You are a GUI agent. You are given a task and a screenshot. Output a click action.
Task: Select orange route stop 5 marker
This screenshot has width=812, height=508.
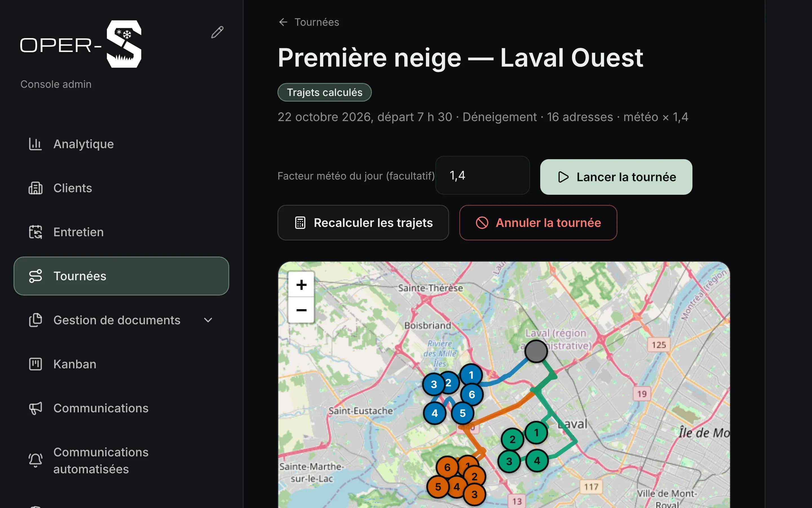438,487
